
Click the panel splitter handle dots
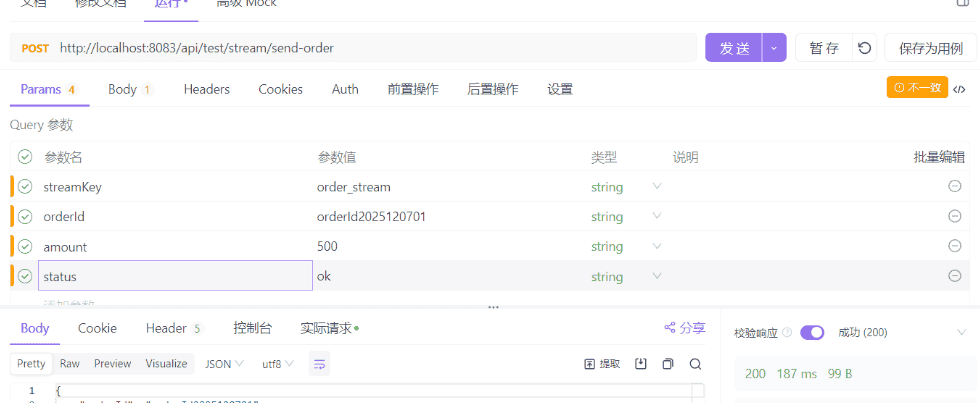493,307
